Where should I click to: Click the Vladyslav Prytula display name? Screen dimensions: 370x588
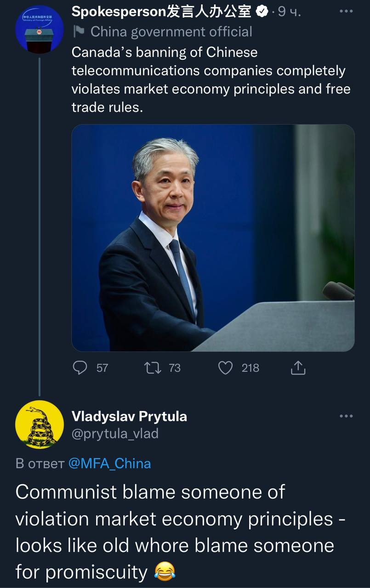point(129,416)
